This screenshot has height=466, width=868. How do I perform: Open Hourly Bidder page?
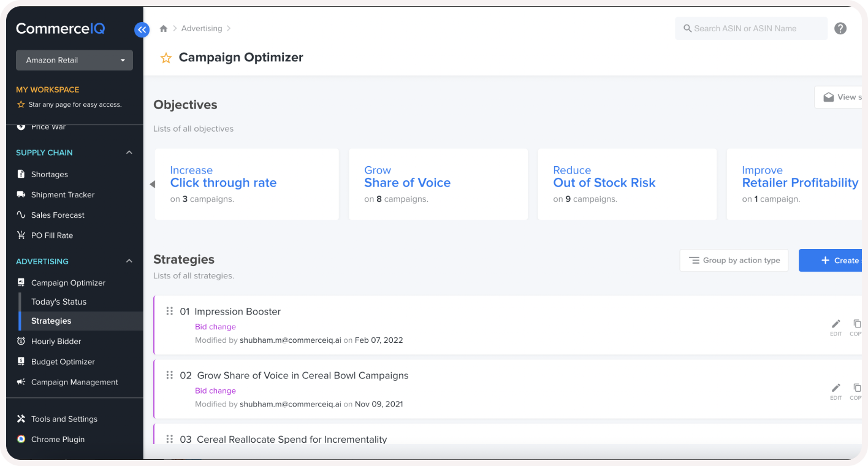(56, 341)
